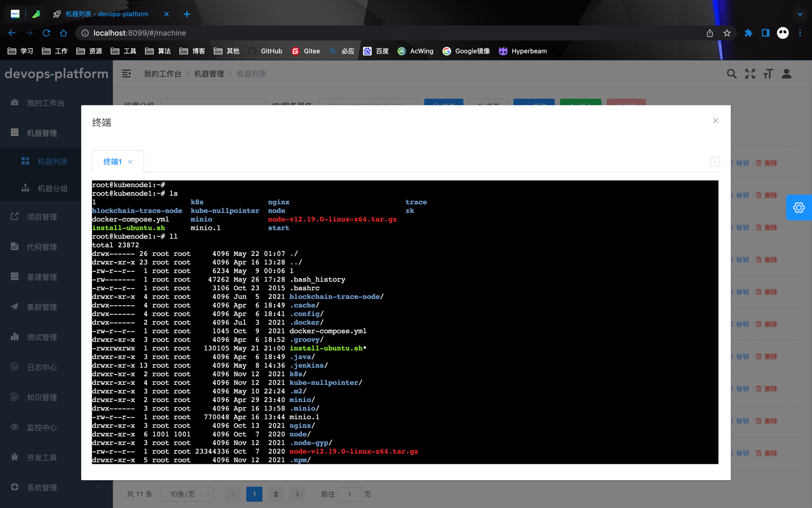Expand 系统管理 sidebar menu arrow
Screen dimensions: 812x508
[99, 487]
